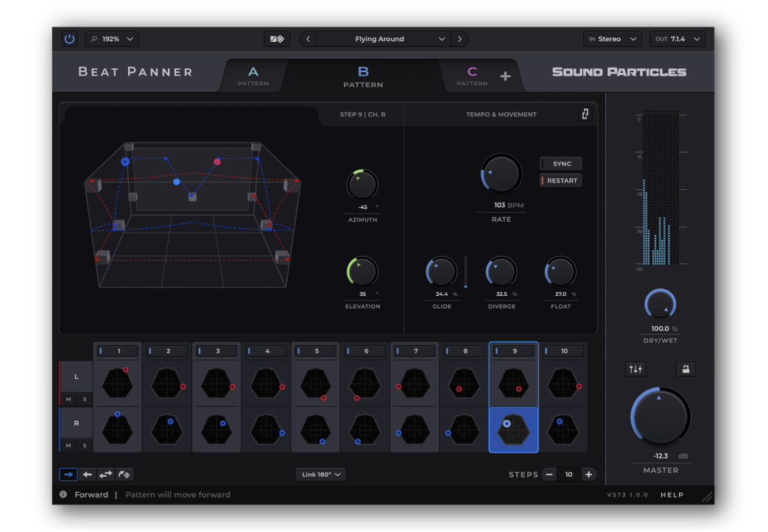The width and height of the screenshot is (768, 532).
Task: Toggle step 10 enable header
Action: click(x=563, y=351)
